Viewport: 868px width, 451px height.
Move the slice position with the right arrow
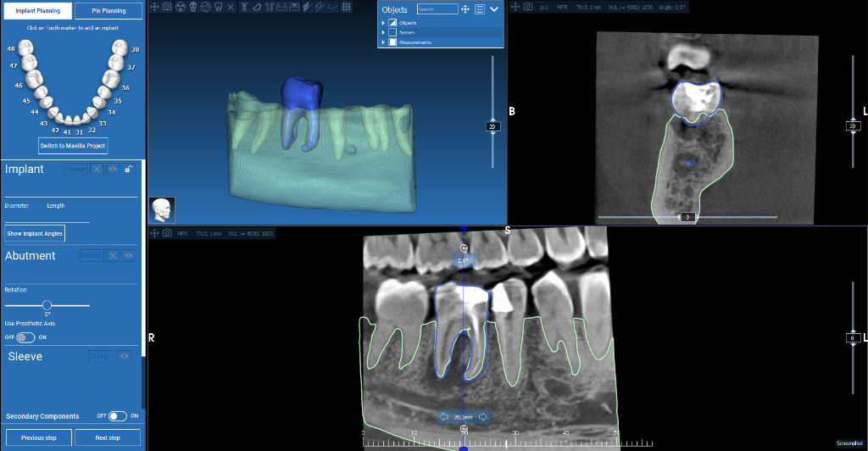point(482,417)
